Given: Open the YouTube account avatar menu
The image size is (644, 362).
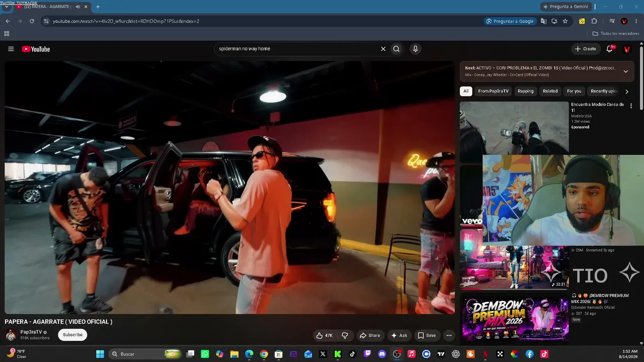Looking at the screenshot, I should pos(627,49).
